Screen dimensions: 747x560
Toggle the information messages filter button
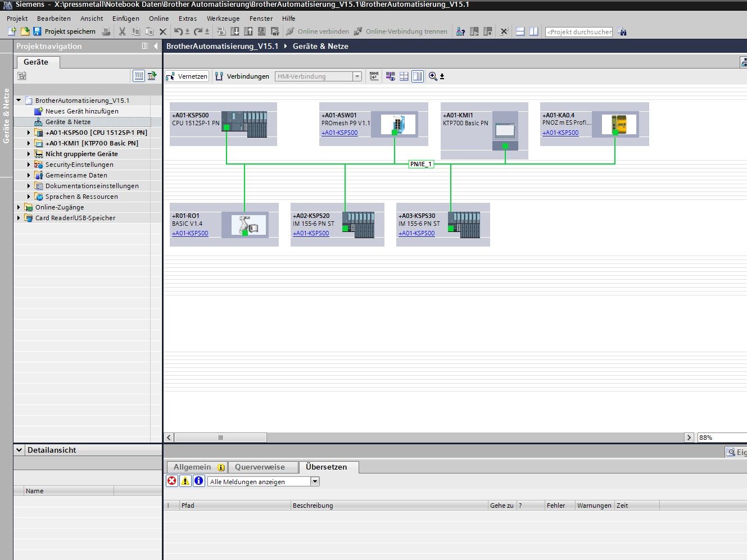pos(198,481)
